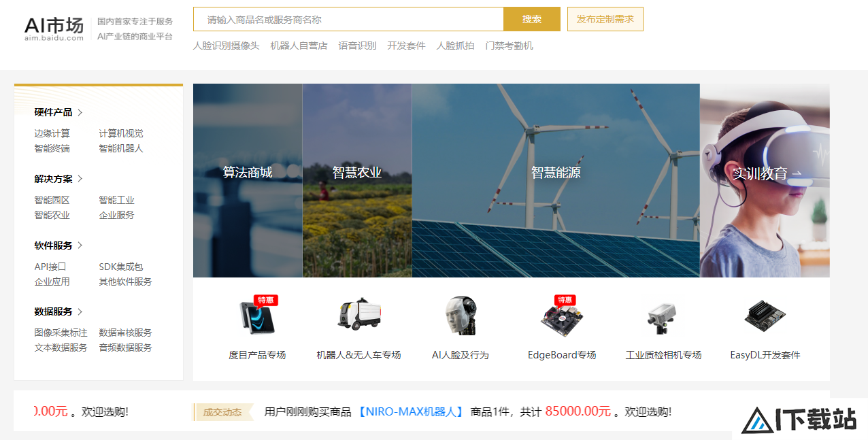Click the 机器人&无人车专场 label
The width and height of the screenshot is (868, 440).
pos(358,355)
